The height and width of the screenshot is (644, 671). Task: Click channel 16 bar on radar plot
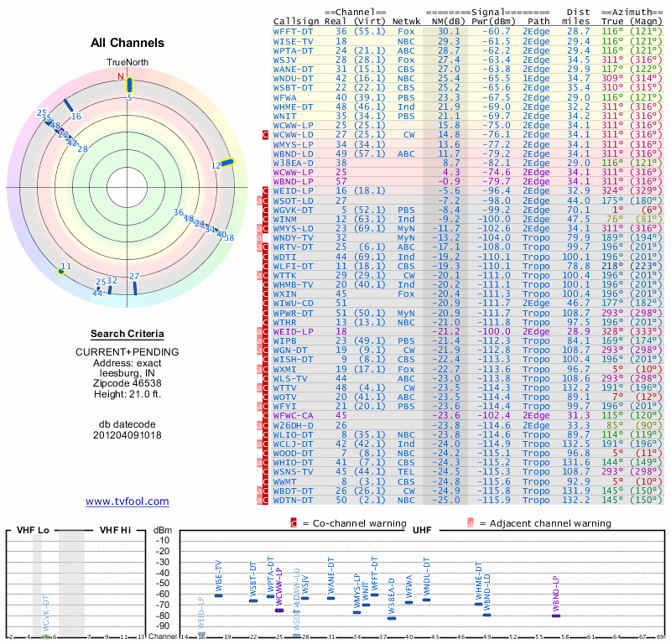point(69,106)
